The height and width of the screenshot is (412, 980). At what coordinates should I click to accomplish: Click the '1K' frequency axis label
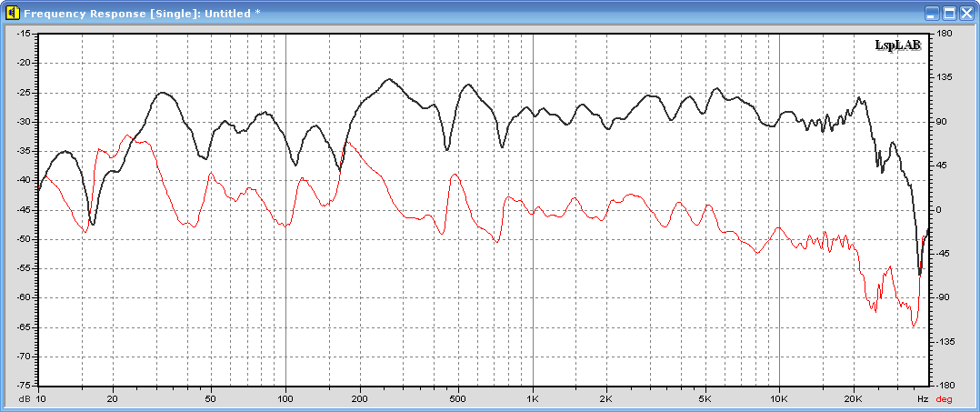tap(533, 398)
